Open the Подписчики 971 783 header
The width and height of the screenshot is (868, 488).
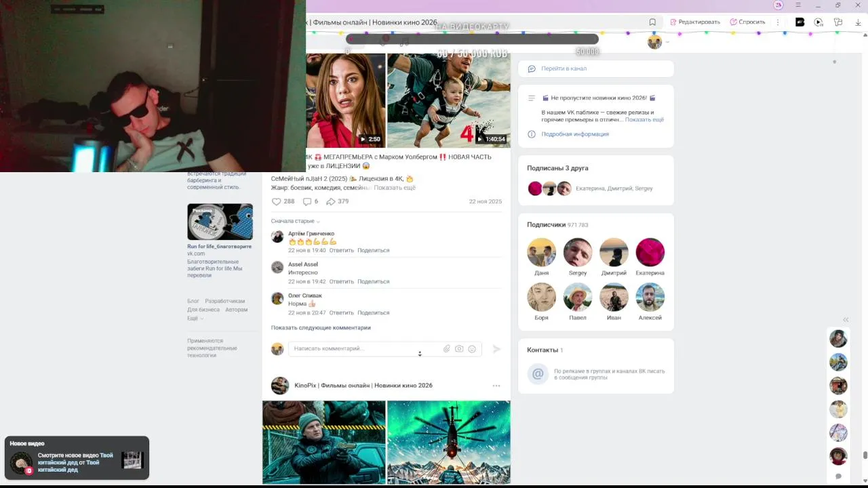click(x=557, y=224)
